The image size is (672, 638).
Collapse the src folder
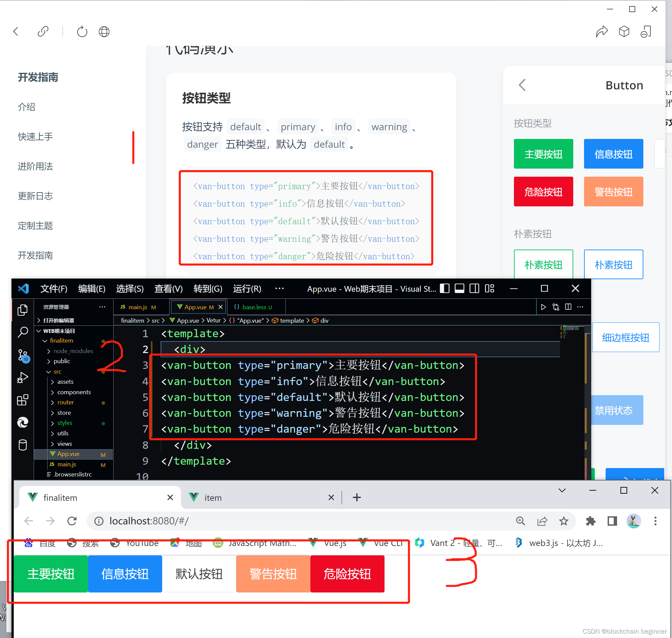coord(57,372)
